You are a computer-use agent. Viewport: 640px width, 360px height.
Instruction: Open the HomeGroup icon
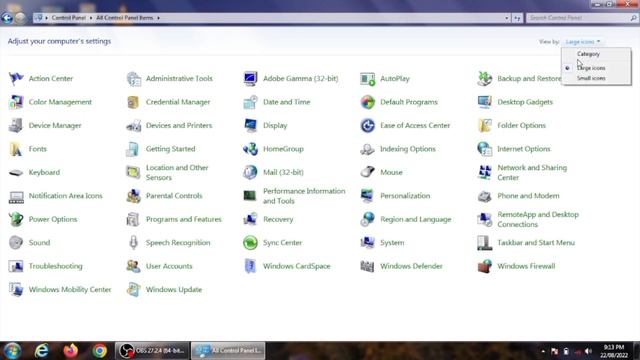point(250,149)
